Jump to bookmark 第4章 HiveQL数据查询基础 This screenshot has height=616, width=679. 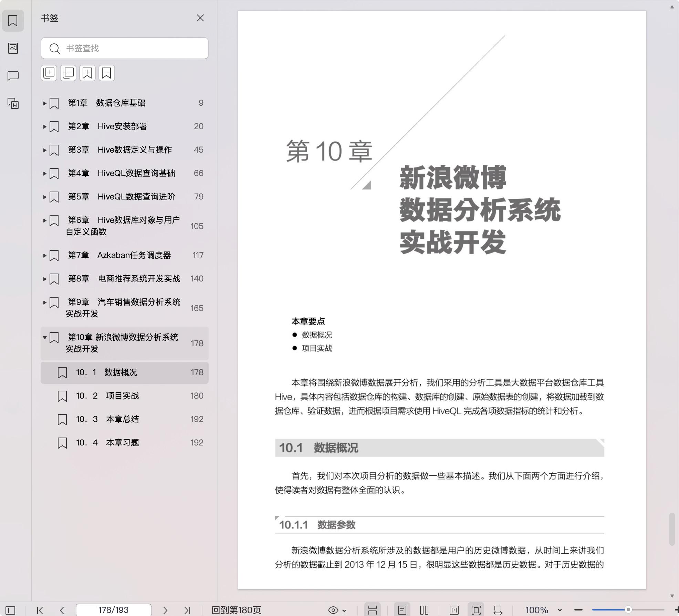pyautogui.click(x=125, y=173)
